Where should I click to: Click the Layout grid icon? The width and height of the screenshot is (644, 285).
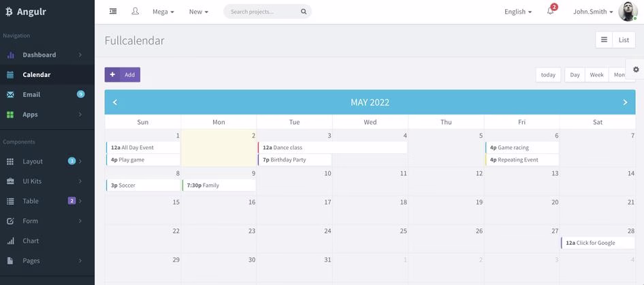[x=11, y=162]
